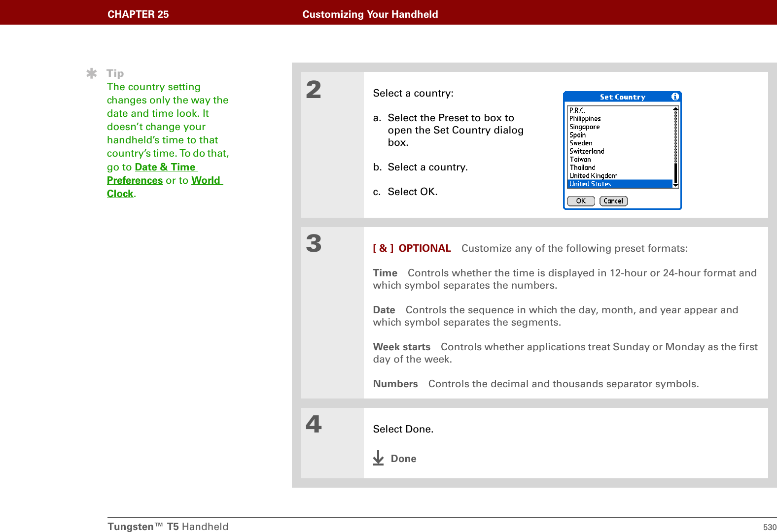Click scrollbar up arrow in country list

(x=675, y=109)
